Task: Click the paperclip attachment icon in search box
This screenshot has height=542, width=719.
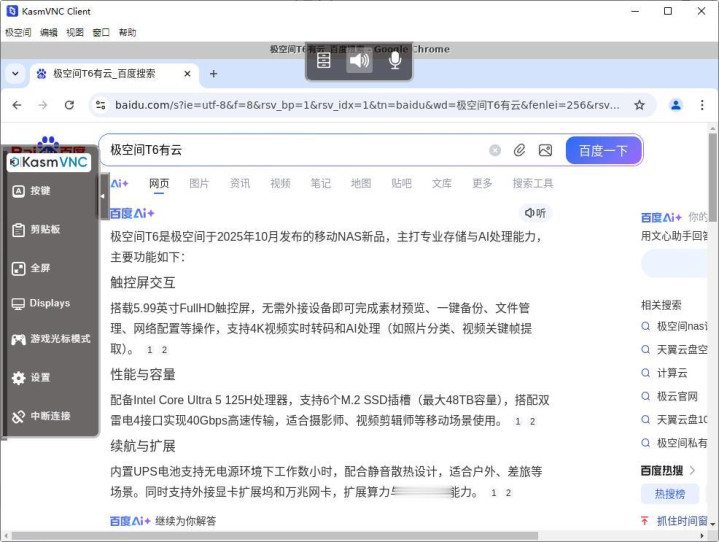Action: click(520, 150)
